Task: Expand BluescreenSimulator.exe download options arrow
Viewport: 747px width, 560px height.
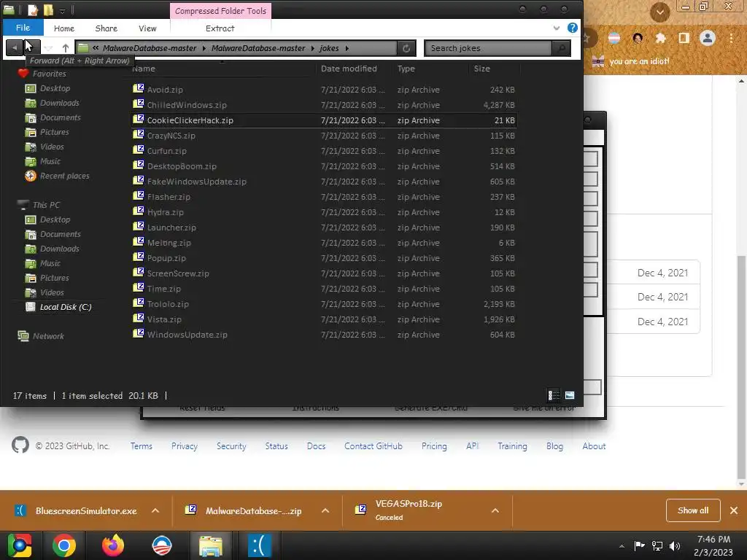Action: point(155,510)
